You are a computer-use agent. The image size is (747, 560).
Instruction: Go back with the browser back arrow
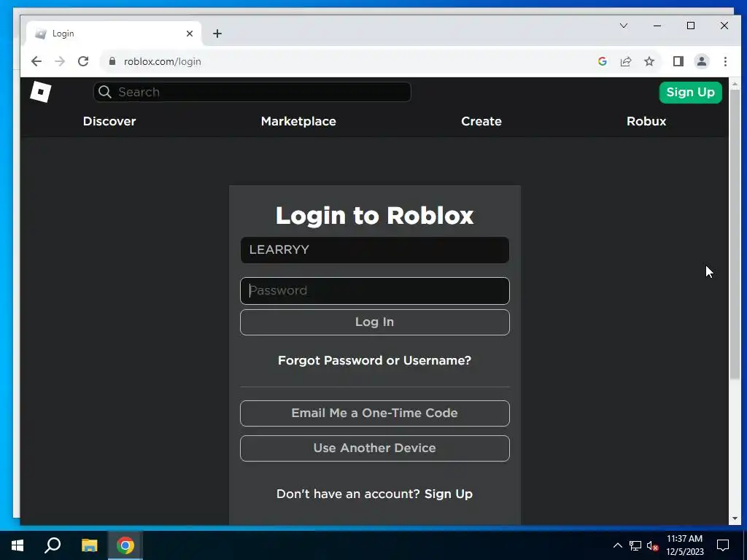(x=36, y=61)
